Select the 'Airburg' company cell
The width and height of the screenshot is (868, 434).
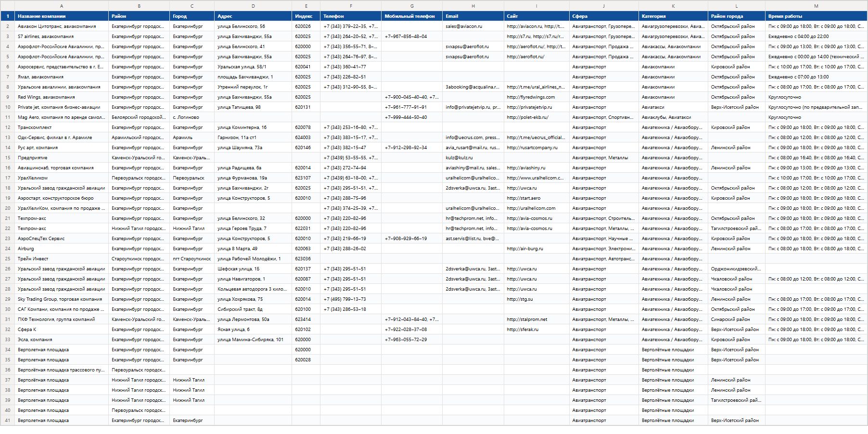[62, 249]
